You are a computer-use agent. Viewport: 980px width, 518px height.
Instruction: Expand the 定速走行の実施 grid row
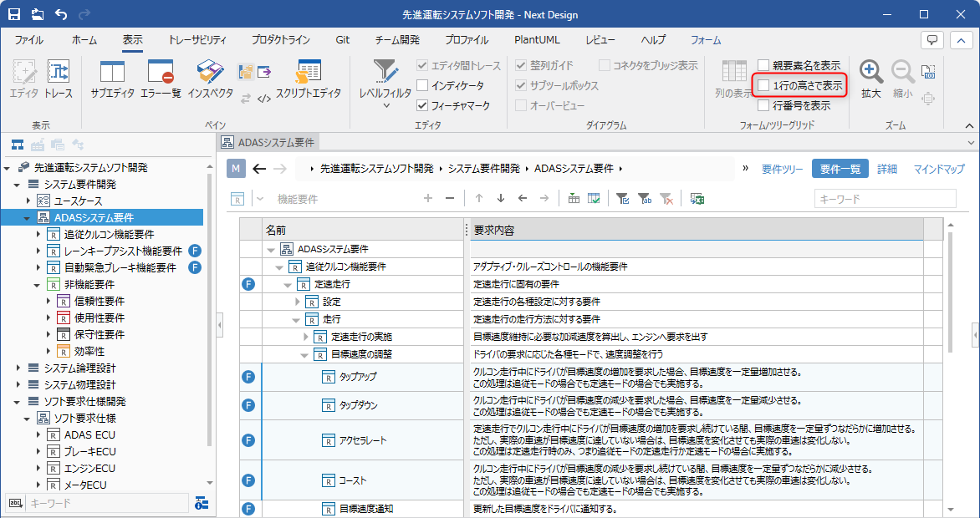[306, 337]
